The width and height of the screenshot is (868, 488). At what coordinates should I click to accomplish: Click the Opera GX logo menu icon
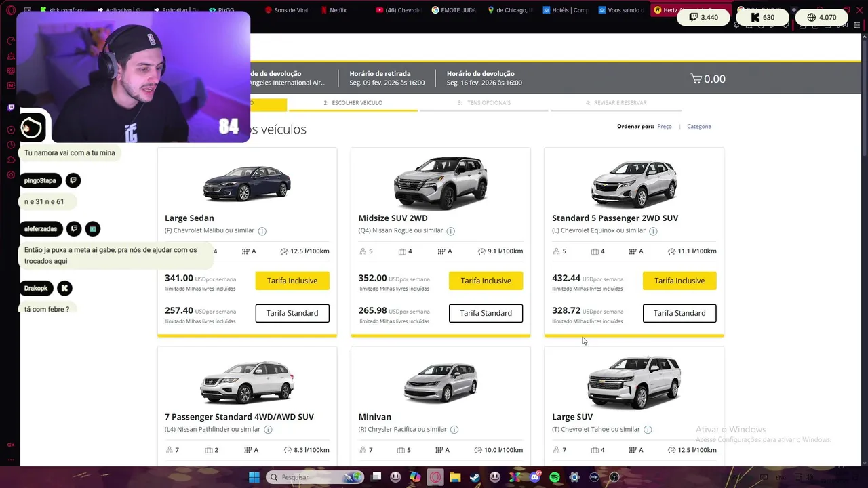11,10
